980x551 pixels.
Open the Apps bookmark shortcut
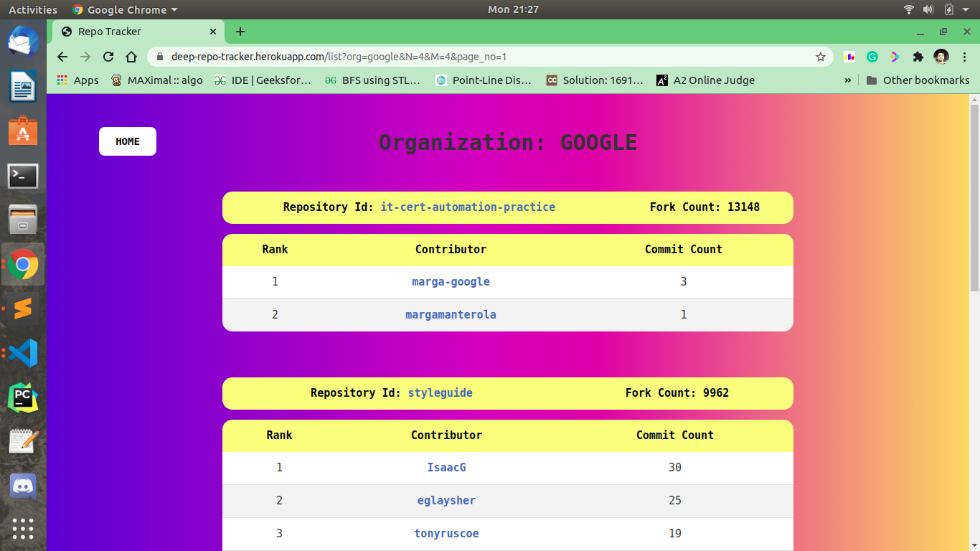(77, 80)
